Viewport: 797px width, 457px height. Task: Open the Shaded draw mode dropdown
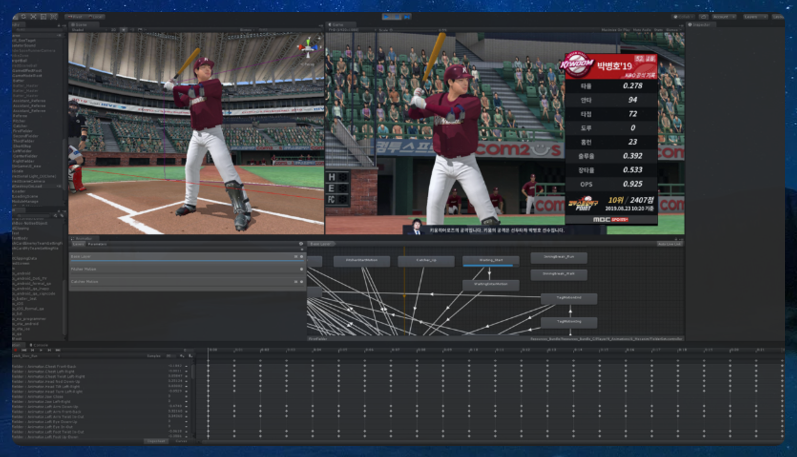coord(86,29)
